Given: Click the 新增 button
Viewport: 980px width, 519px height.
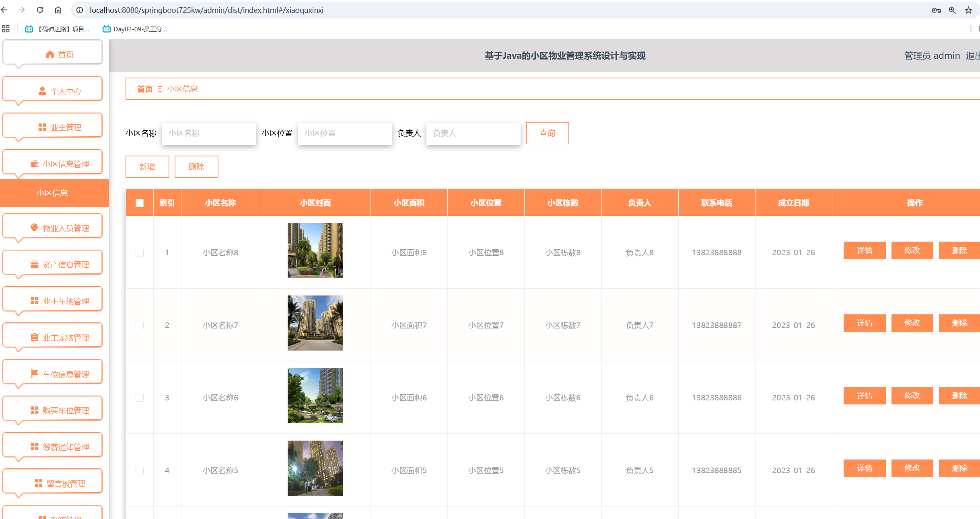Looking at the screenshot, I should (147, 166).
